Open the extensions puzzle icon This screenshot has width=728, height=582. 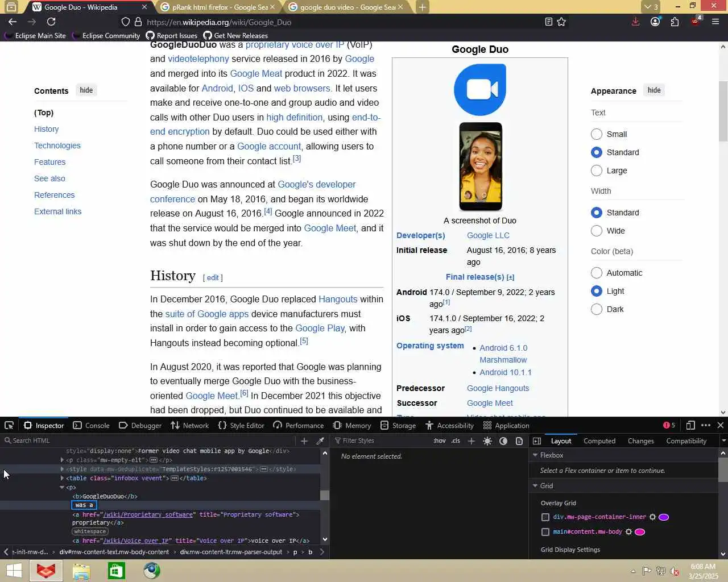click(x=675, y=22)
